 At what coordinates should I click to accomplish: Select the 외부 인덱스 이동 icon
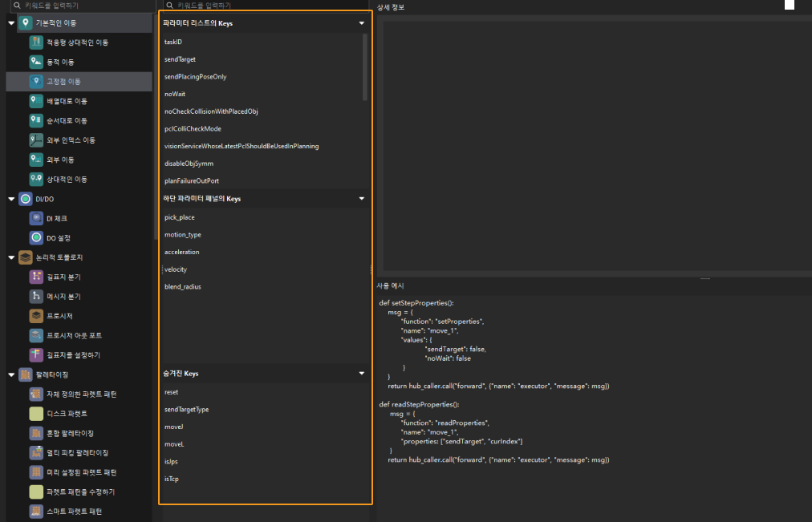coord(36,140)
